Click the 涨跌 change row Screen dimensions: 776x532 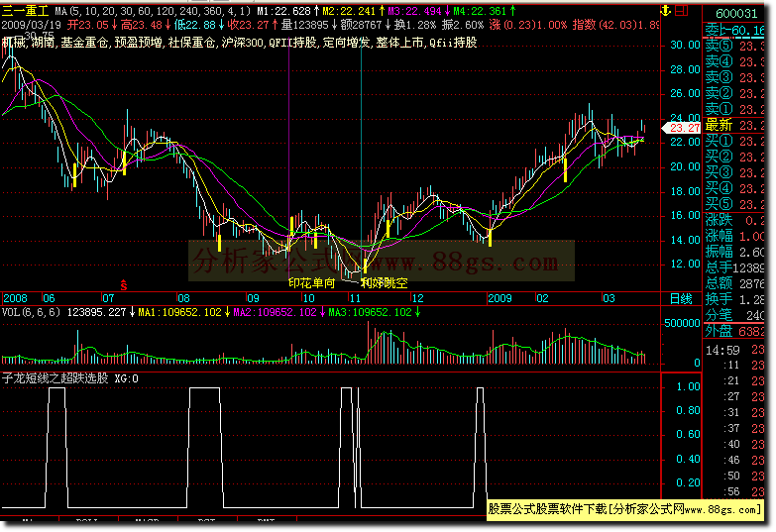734,220
